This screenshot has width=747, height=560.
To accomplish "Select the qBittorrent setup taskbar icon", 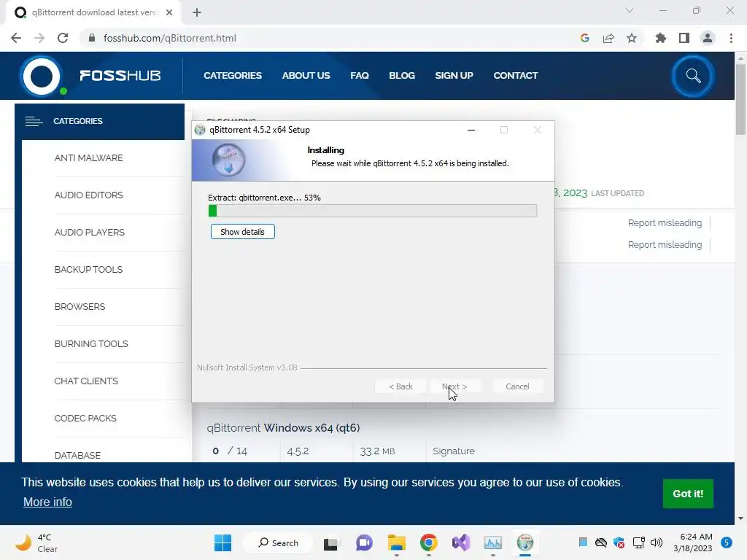I will click(x=525, y=542).
